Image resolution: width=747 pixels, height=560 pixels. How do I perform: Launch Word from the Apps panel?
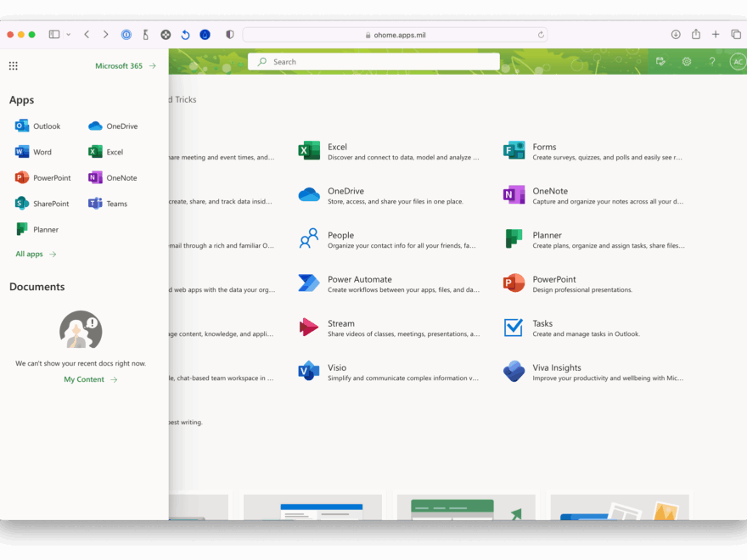(33, 152)
